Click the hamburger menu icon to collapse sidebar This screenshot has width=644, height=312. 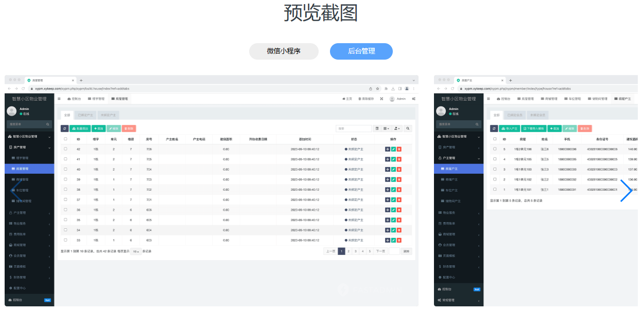(x=60, y=98)
